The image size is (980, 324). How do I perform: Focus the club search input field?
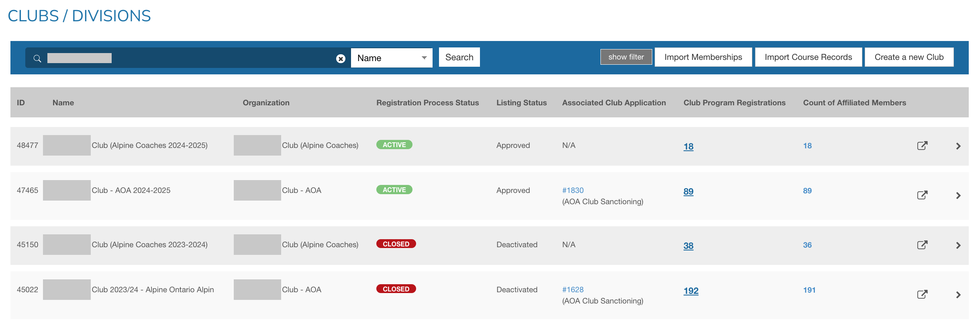tap(189, 58)
